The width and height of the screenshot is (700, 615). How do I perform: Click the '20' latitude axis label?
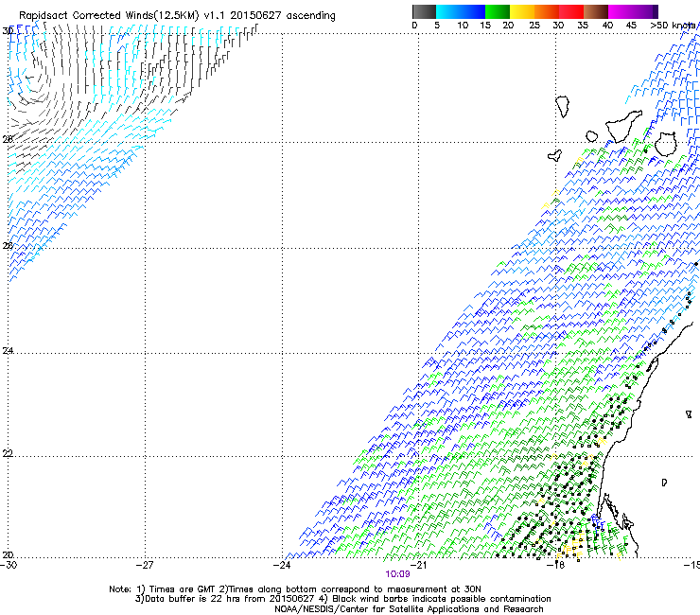pyautogui.click(x=8, y=554)
